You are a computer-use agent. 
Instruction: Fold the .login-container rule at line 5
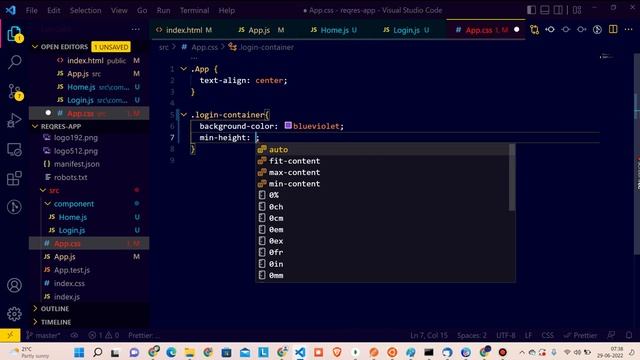pyautogui.click(x=183, y=115)
